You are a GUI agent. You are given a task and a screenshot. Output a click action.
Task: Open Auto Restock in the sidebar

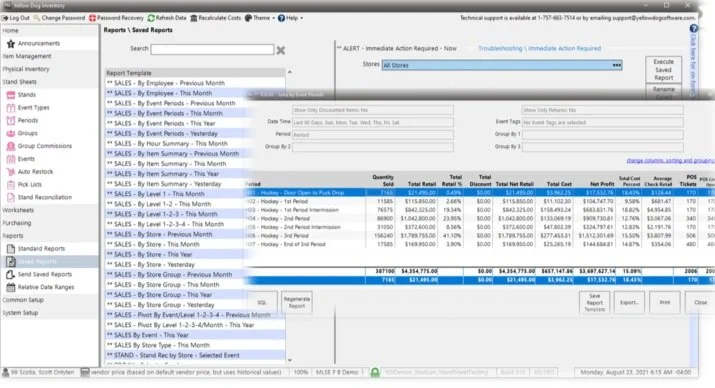click(35, 171)
